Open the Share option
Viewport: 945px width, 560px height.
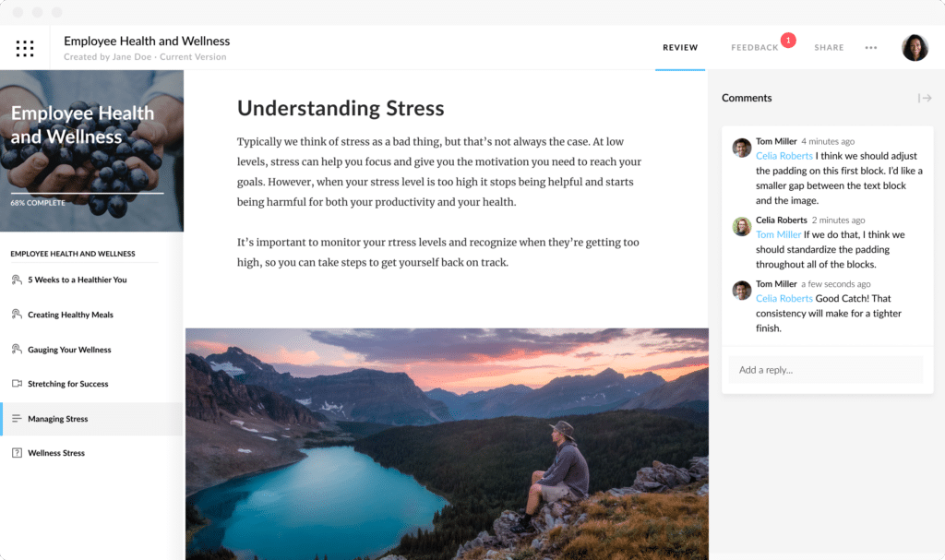click(829, 48)
